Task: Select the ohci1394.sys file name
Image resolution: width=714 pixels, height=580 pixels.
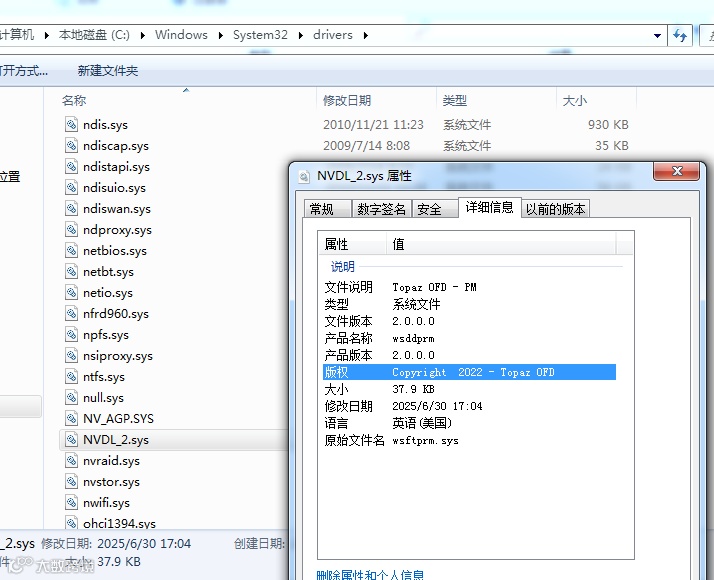Action: [119, 524]
